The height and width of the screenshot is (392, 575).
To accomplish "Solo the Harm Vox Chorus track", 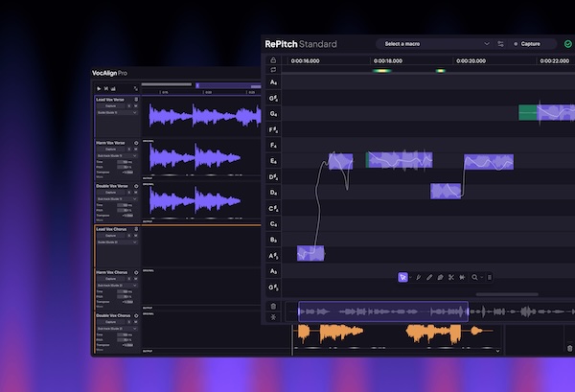I will (129, 279).
